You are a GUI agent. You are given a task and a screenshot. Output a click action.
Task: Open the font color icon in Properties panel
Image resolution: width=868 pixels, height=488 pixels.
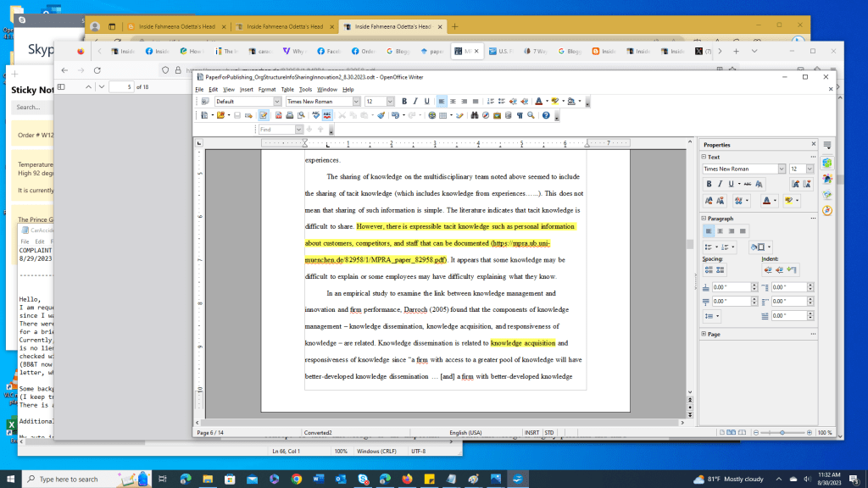point(767,200)
